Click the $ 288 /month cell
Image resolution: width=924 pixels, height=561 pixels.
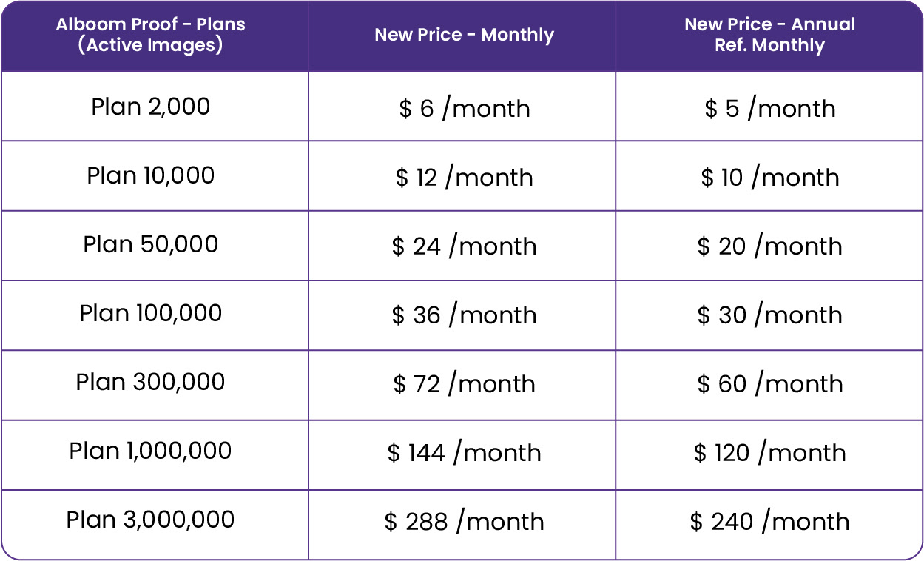[465, 522]
